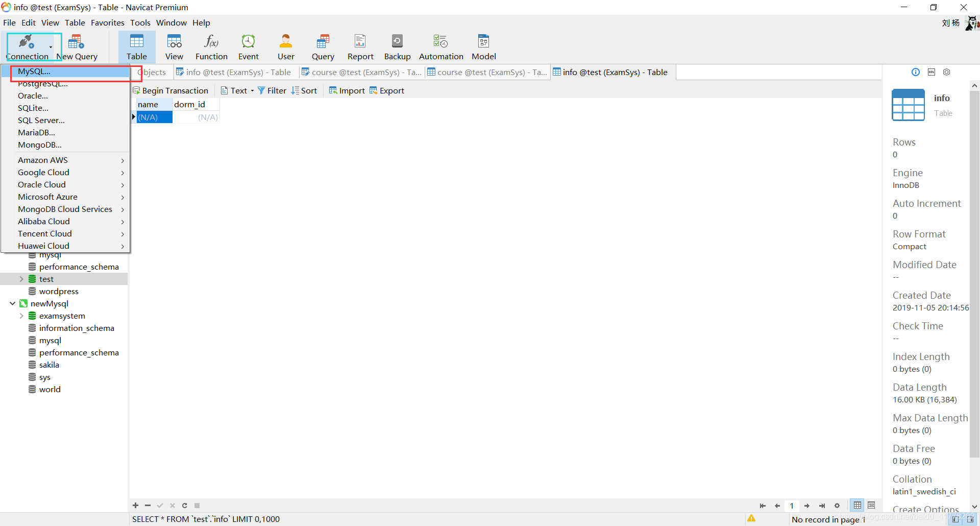Open the View objects icon
Image resolution: width=980 pixels, height=526 pixels.
[x=174, y=47]
